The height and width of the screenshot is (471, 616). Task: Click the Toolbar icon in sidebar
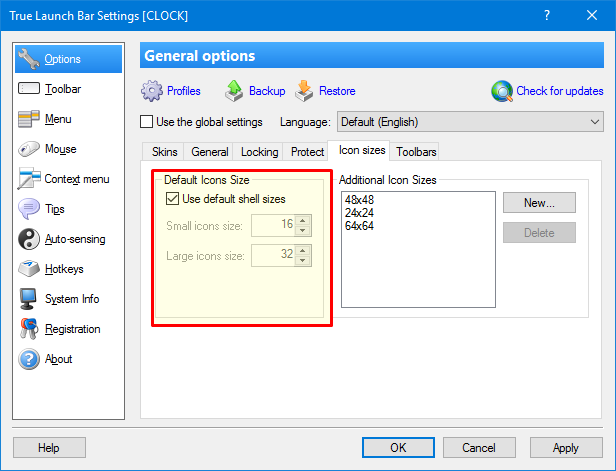click(29, 89)
